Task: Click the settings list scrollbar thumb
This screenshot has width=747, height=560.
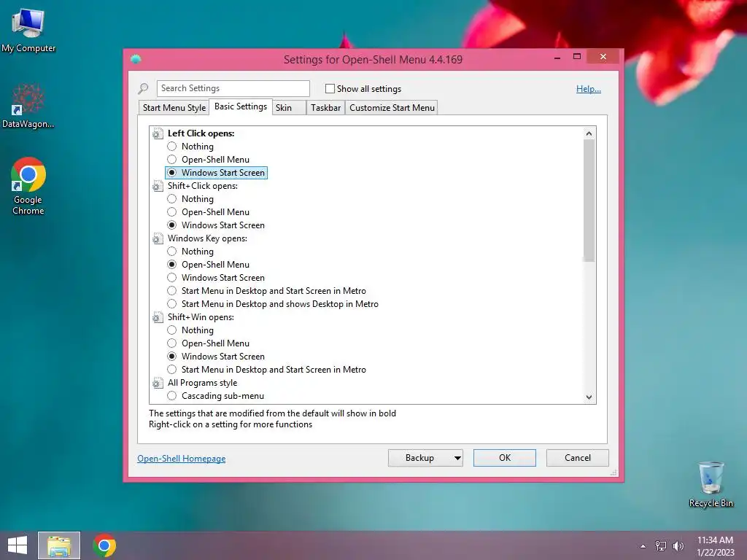Action: pos(589,201)
